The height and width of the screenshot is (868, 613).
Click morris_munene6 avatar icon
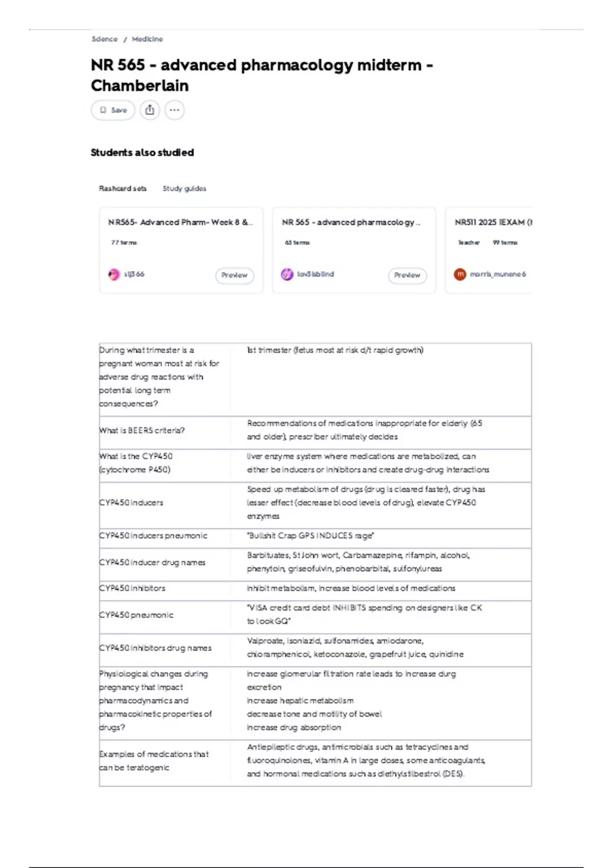(460, 275)
